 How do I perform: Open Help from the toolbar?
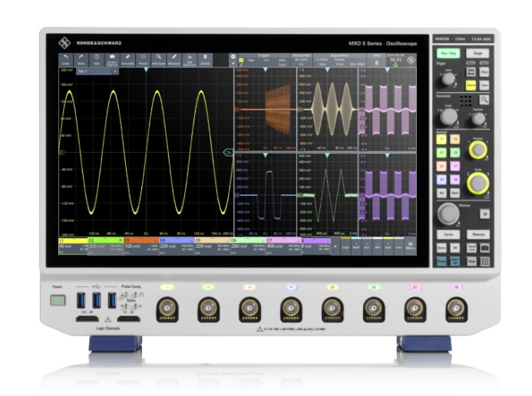click(97, 60)
